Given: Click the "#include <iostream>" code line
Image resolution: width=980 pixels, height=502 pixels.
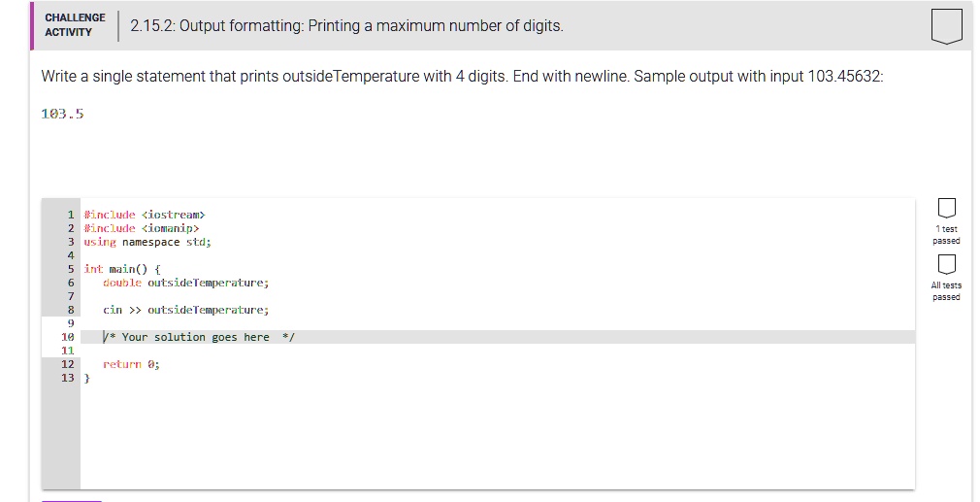Looking at the screenshot, I should point(146,215).
